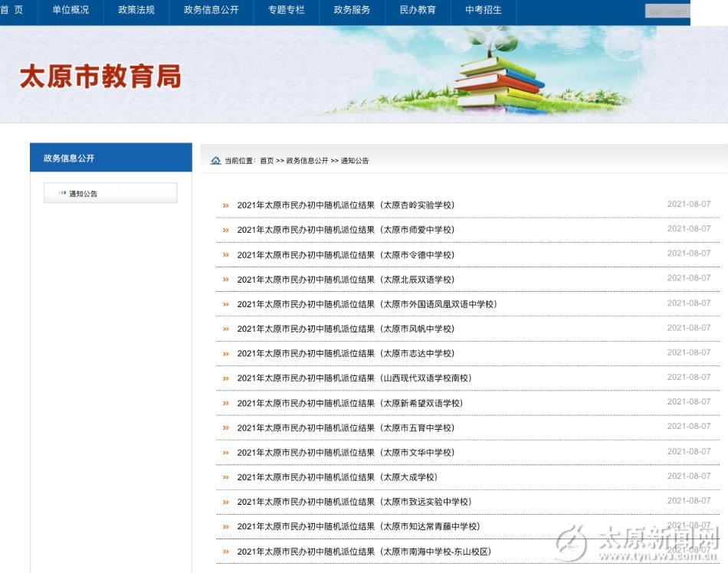
Task: Select 通知公告 in the left sidebar
Action: pyautogui.click(x=84, y=194)
